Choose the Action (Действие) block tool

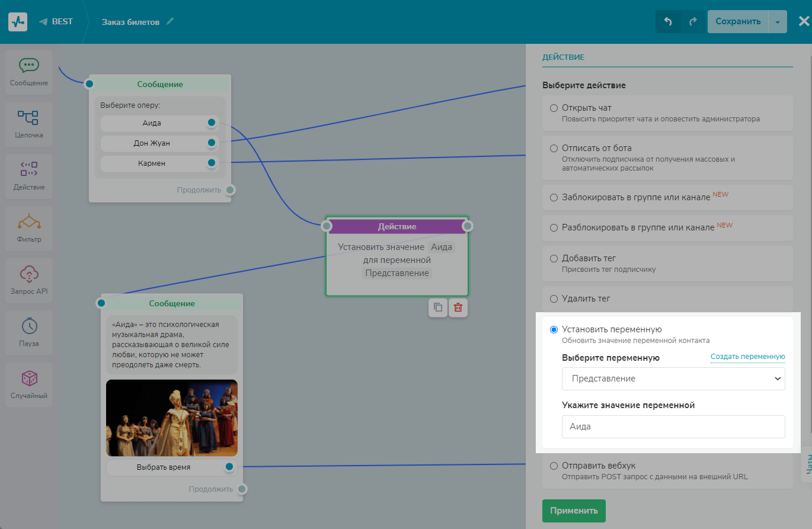pyautogui.click(x=29, y=175)
